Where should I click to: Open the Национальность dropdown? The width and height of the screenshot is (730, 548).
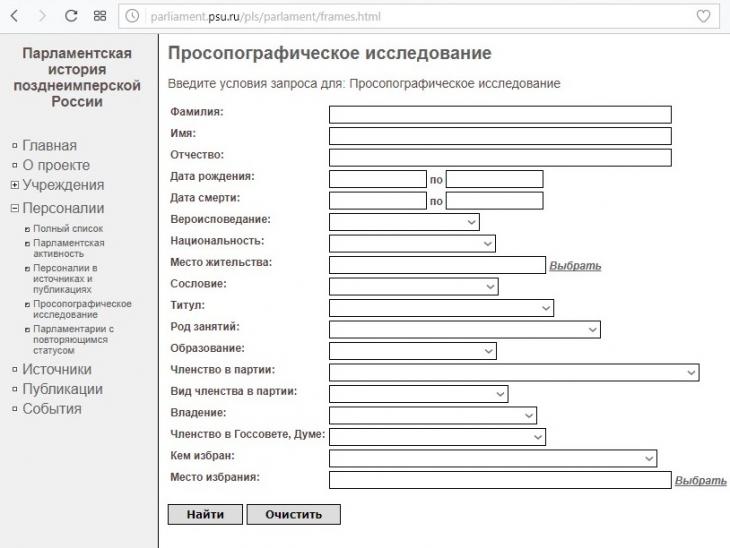pyautogui.click(x=412, y=244)
